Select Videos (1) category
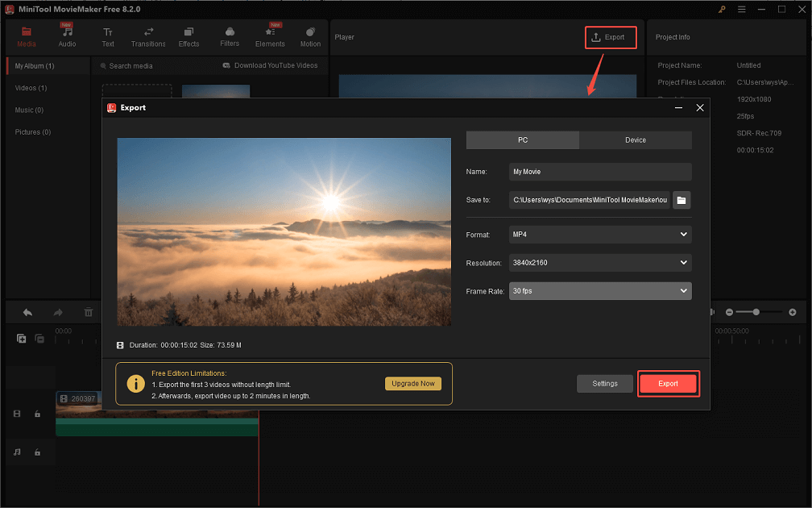 (31, 88)
